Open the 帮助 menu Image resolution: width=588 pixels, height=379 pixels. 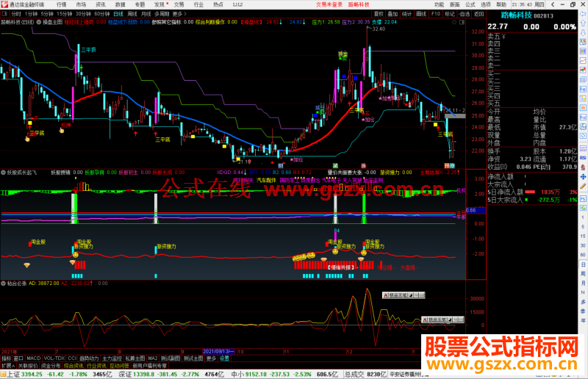click(x=501, y=4)
